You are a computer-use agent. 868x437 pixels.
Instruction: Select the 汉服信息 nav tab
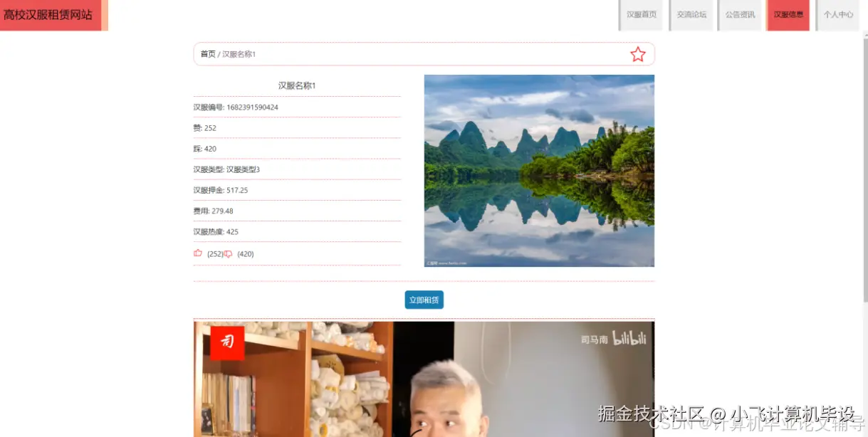click(x=788, y=15)
